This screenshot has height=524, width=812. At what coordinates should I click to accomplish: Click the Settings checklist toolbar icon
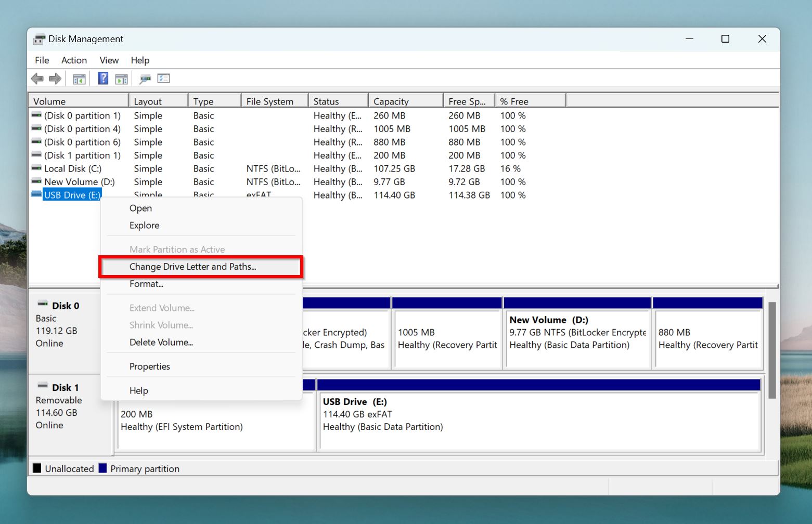point(164,78)
